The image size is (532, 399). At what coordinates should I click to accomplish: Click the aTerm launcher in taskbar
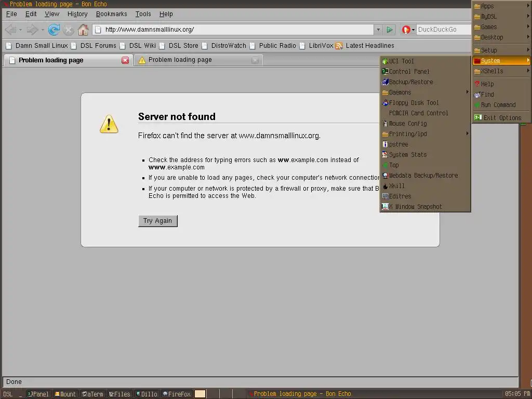click(92, 394)
